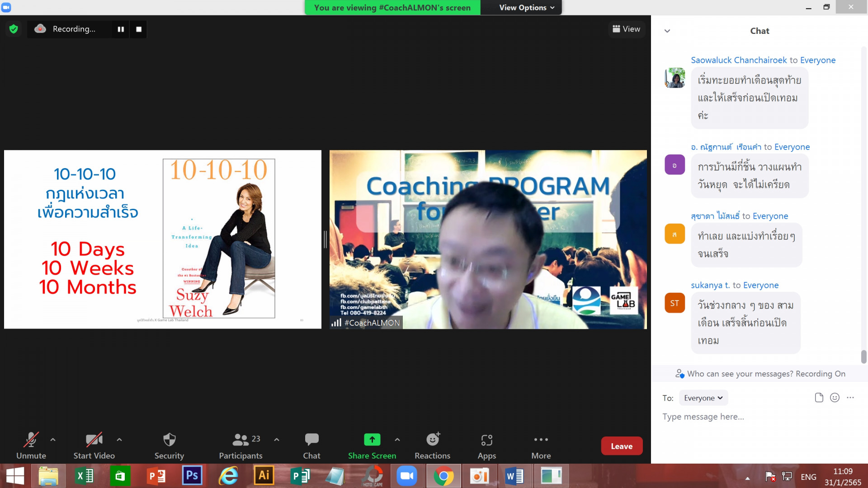Screen dimensions: 868x488
Task: Open Word from the taskbar
Action: pyautogui.click(x=514, y=476)
